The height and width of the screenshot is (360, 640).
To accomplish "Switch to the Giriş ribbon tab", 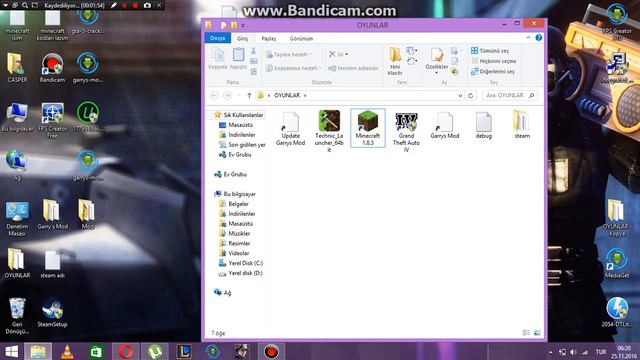I will [x=242, y=38].
